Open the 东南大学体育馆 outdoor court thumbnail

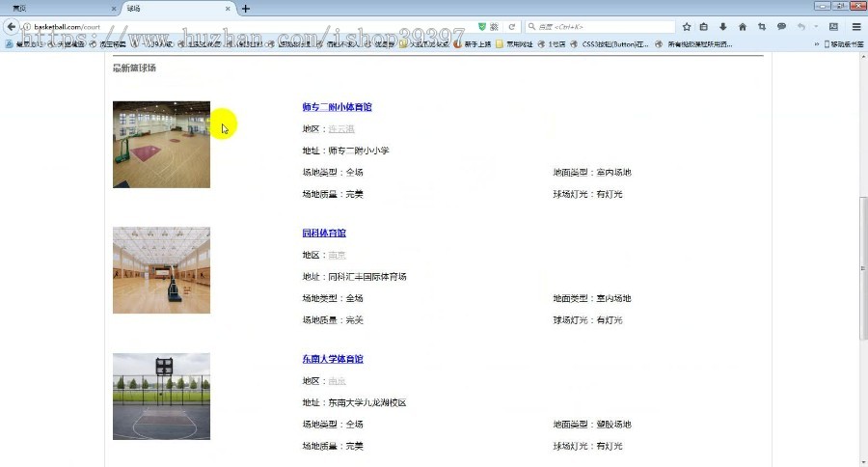click(161, 397)
